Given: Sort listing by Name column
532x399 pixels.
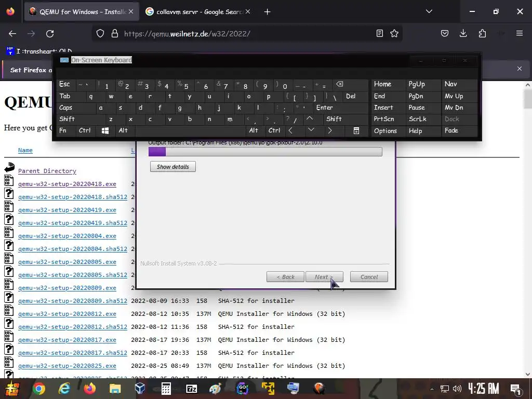Looking at the screenshot, I should tap(25, 150).
